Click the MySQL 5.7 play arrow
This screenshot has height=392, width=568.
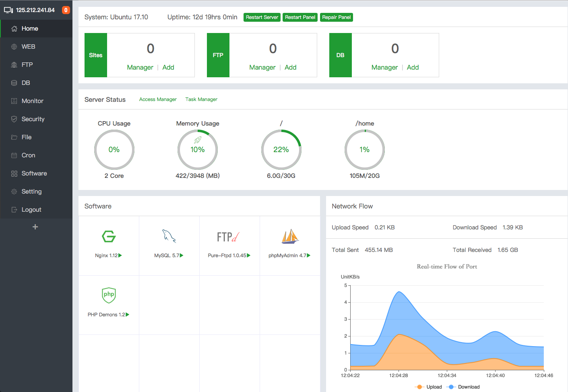pyautogui.click(x=182, y=255)
